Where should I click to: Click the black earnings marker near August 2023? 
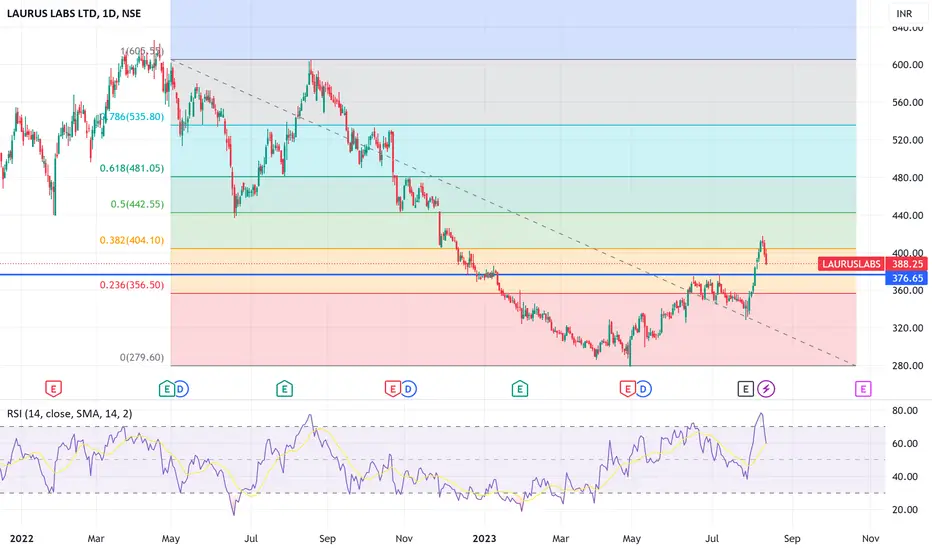coord(745,389)
